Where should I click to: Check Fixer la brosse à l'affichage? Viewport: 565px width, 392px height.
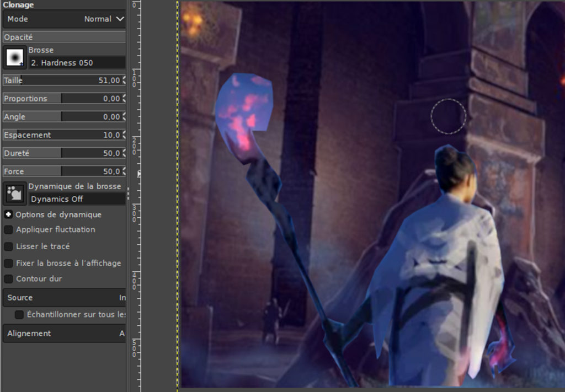tap(9, 263)
